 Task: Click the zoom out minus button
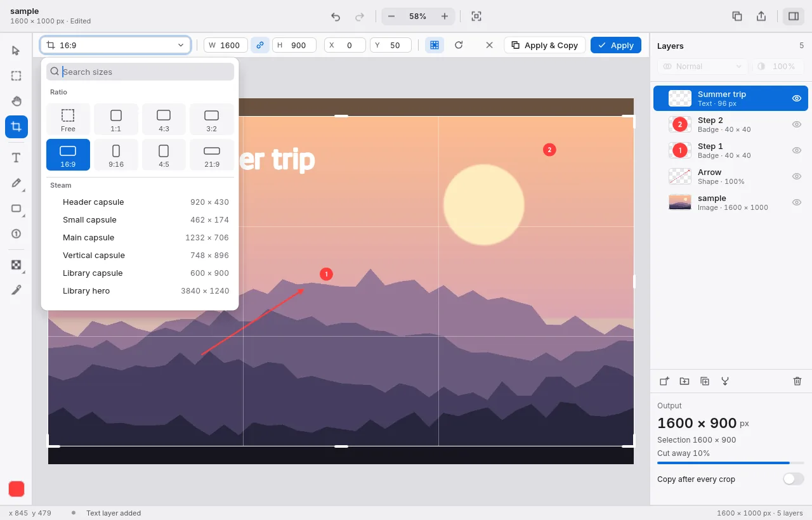391,16
